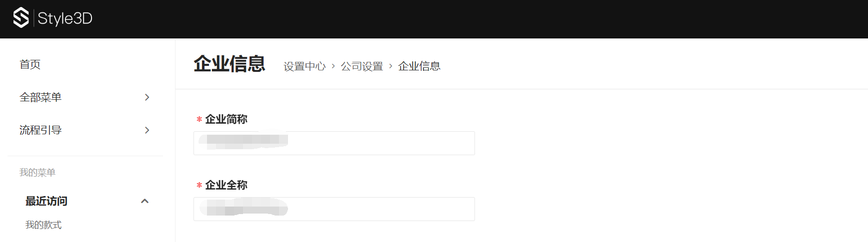Screen dimensions: 868x242
Task: Collapse 最近访问 with the up chevron
Action: [145, 201]
